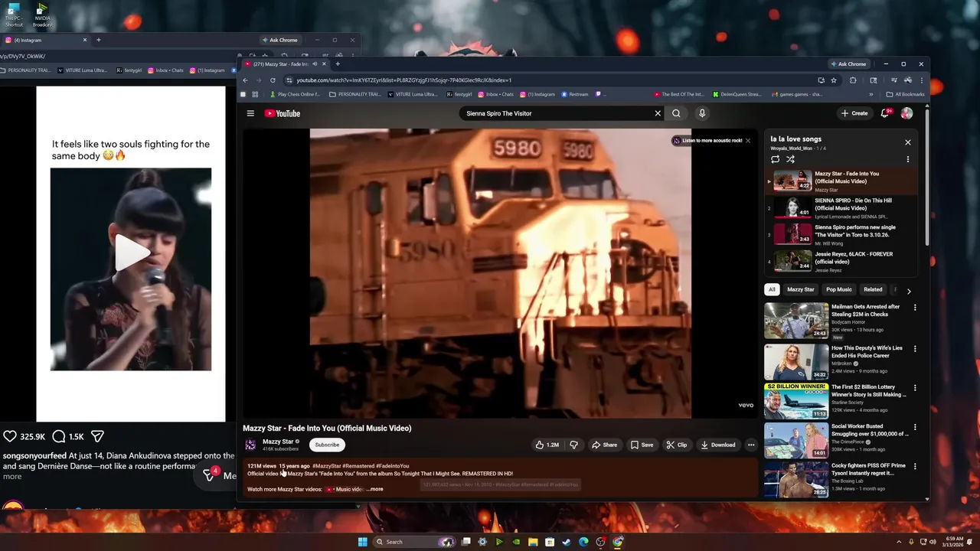Open more actions menu beside Download
Screen dimensions: 980x551
(750, 445)
